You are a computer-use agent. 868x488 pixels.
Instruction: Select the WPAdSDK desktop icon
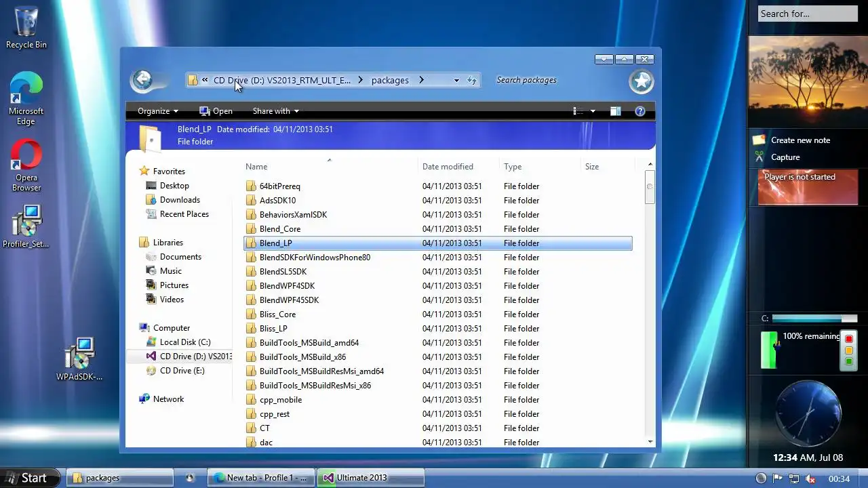tap(79, 359)
